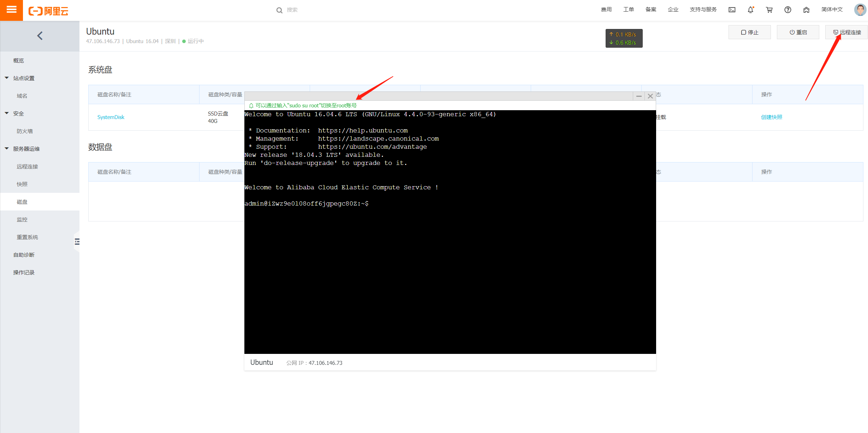Open the 企业 menu
The image size is (868, 433).
(x=673, y=10)
